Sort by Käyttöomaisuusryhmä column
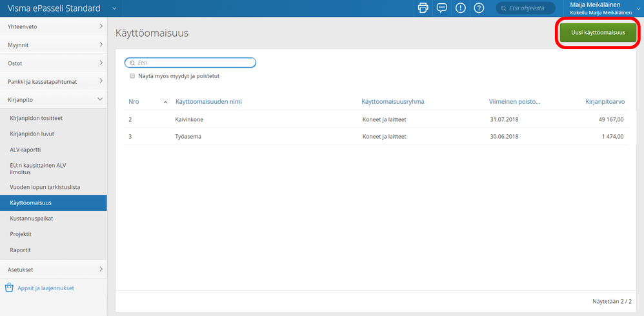 coord(392,102)
